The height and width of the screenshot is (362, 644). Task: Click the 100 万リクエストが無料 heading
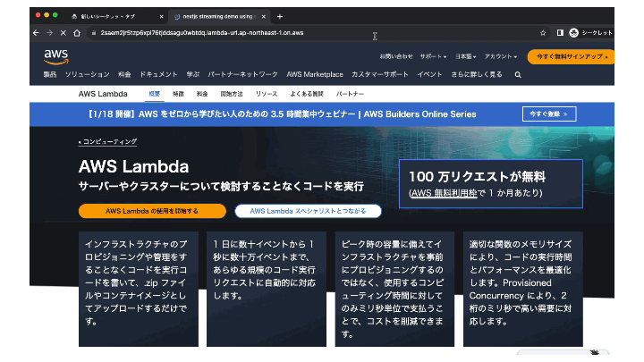pyautogui.click(x=478, y=177)
